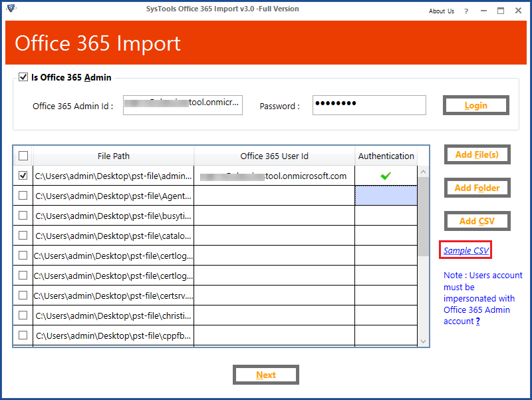Screen dimensions: 532x400
Task: Check the catalo pst-file row checkbox
Action: 23,236
